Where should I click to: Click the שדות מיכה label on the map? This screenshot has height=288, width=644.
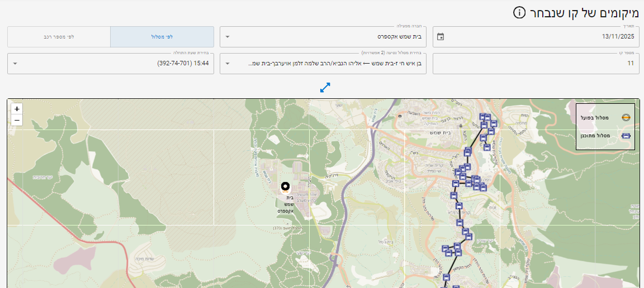tap(144, 260)
